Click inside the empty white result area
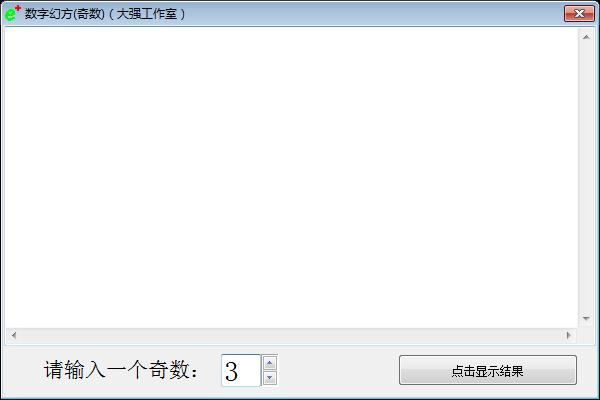 click(291, 178)
